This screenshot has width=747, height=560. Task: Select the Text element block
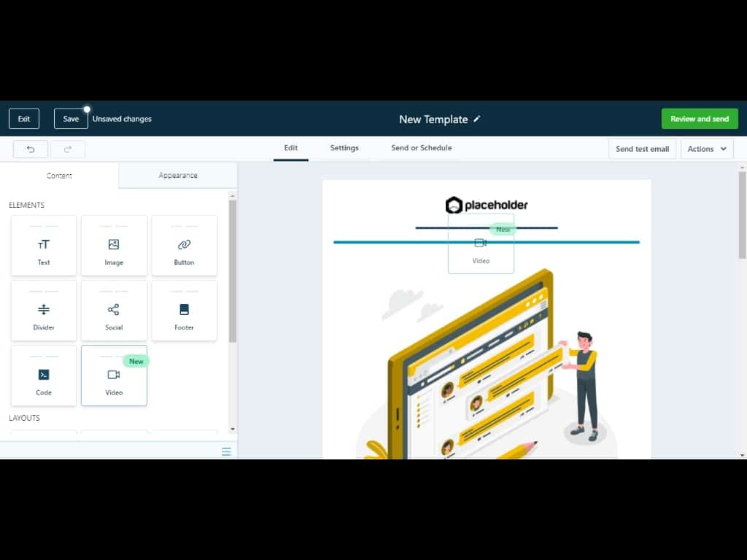click(44, 246)
